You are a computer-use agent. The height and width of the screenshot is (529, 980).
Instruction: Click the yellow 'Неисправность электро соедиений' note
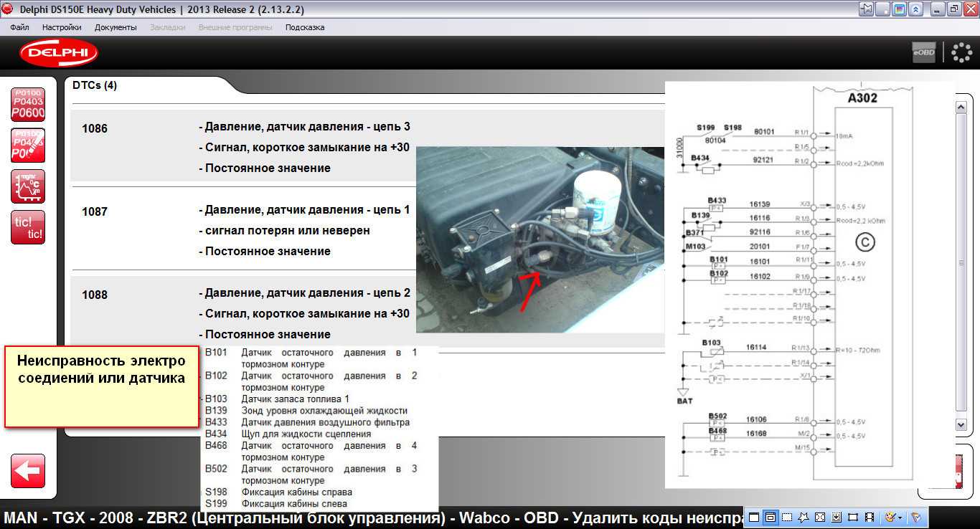101,387
